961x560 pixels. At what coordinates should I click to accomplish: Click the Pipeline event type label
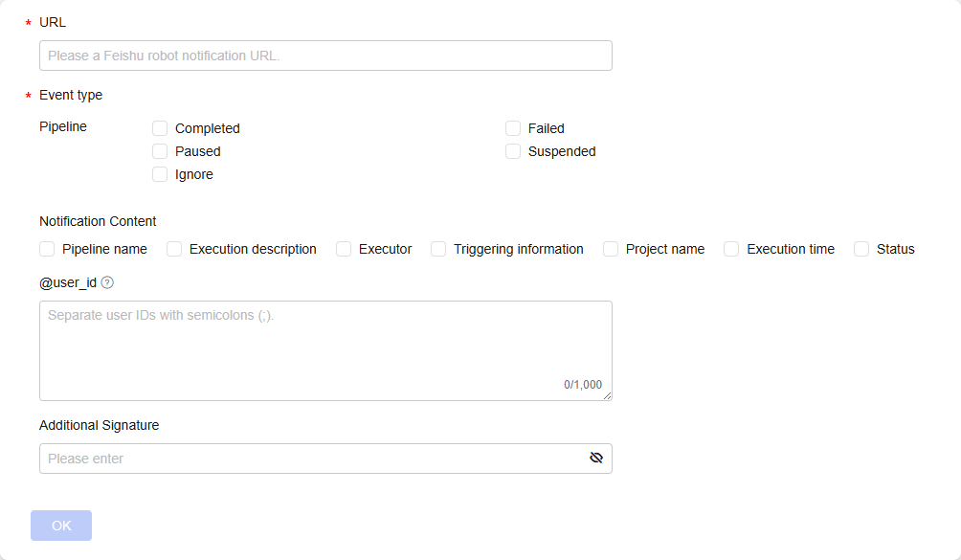tap(63, 126)
